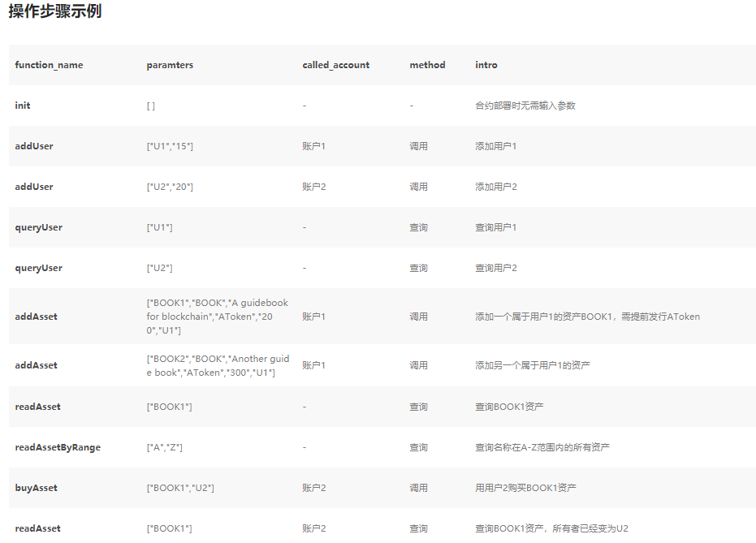
Task: Click 'addUser' in the 添加用户1 row
Action: tap(34, 146)
